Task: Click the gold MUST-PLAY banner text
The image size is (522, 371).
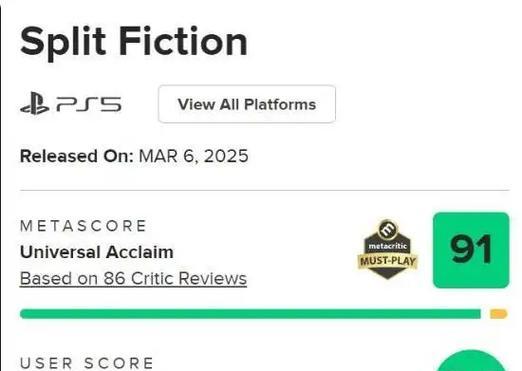Action: point(388,261)
